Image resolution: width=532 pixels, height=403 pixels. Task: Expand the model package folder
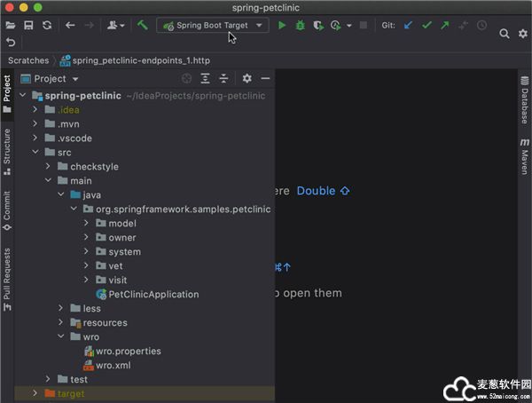(87, 224)
